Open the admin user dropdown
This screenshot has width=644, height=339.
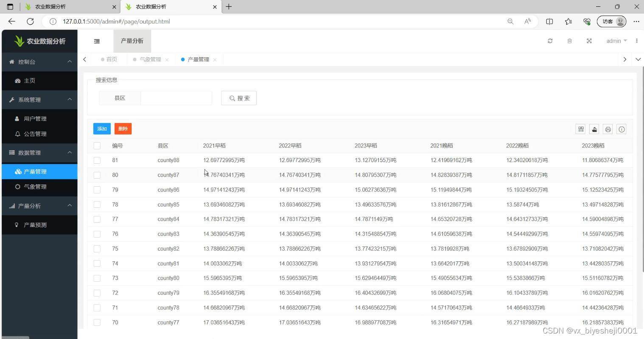615,41
